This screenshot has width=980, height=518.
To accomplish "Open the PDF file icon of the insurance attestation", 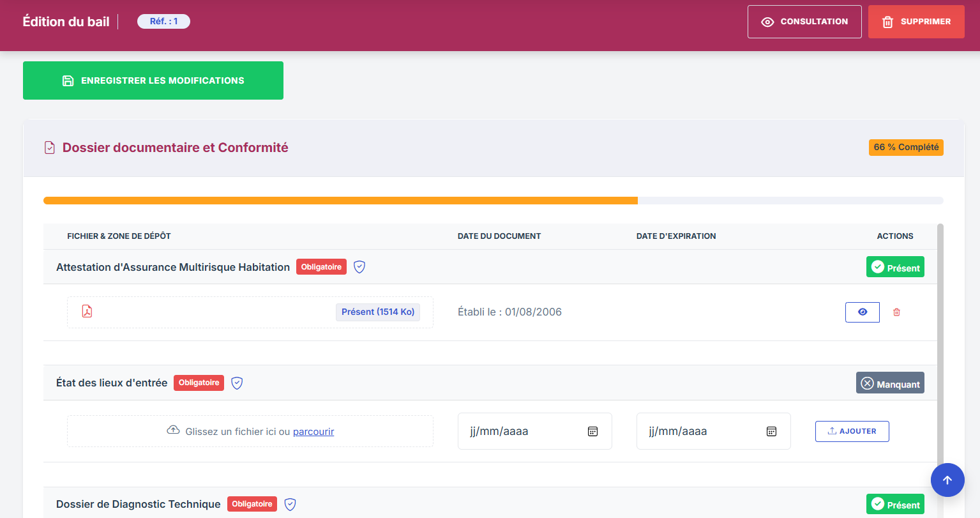I will click(x=87, y=311).
